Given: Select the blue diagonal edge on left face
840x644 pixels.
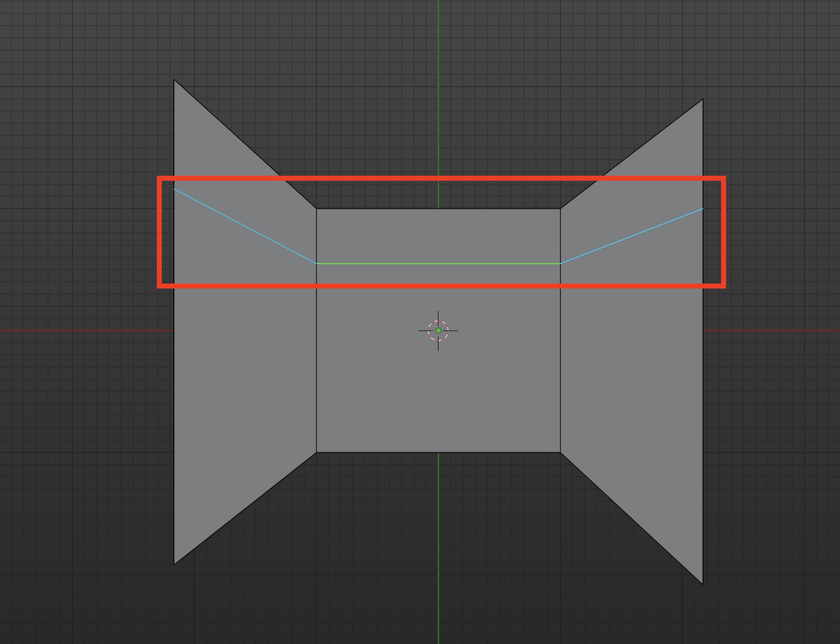Looking at the screenshot, I should (245, 226).
